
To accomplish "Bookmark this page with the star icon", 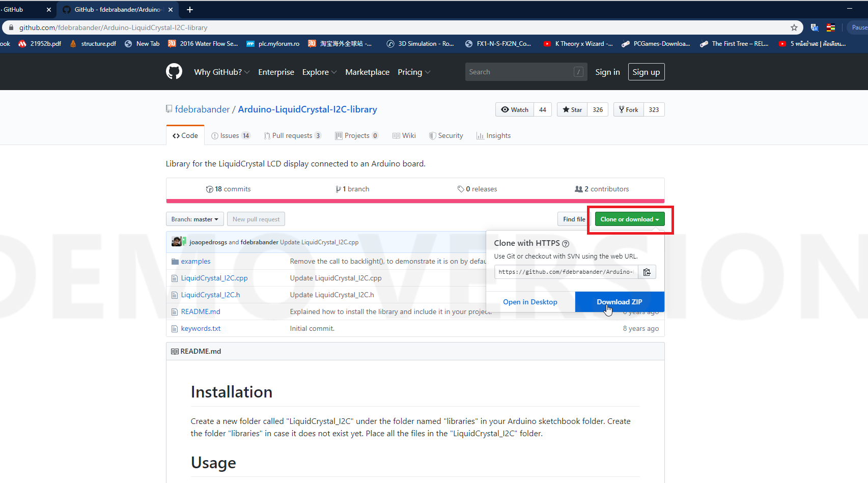I will point(794,27).
